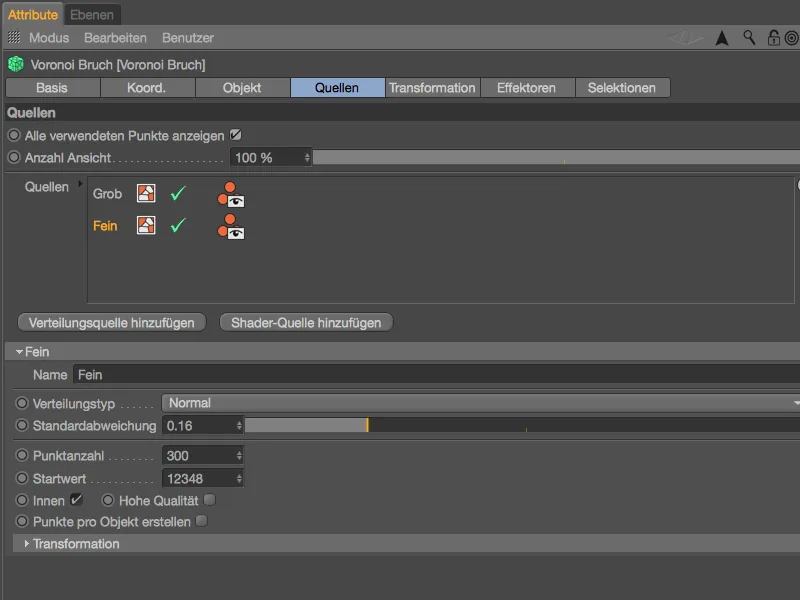This screenshot has width=800, height=600.
Task: Click animation dot beside 'Alle verwendeten Punkte anzeigen'
Action: tap(14, 135)
